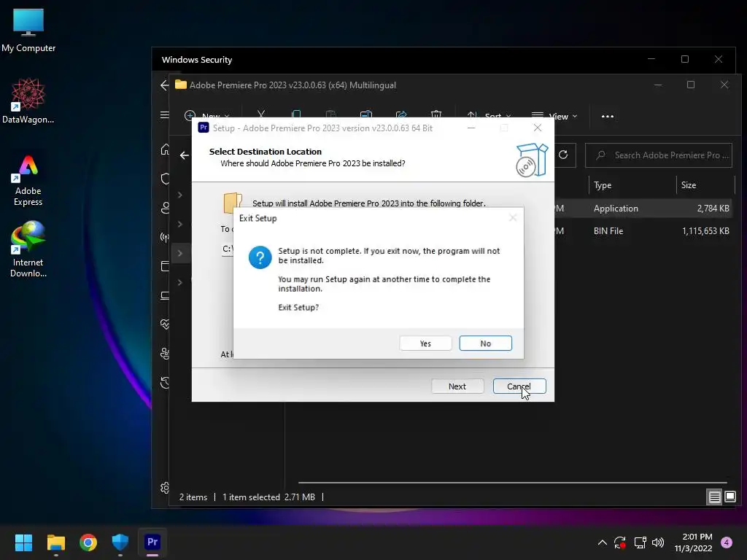Open clock and date panel
Viewport: 747px width, 560px height.
coord(694,542)
